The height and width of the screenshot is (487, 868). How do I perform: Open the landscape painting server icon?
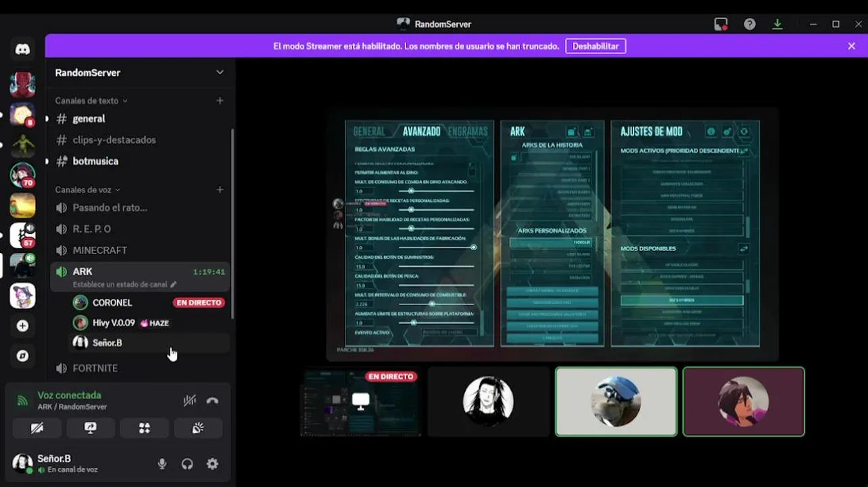(22, 206)
